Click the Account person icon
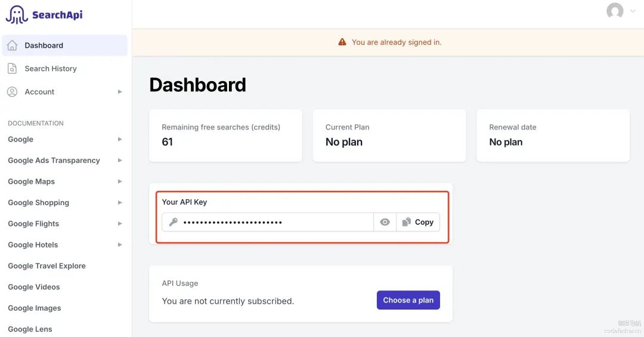 (12, 92)
